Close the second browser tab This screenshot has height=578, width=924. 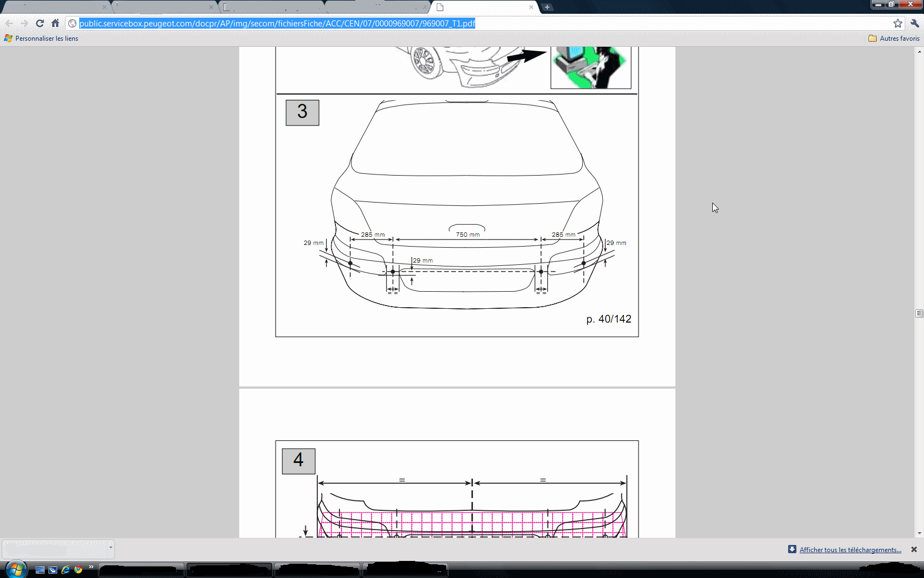[211, 7]
